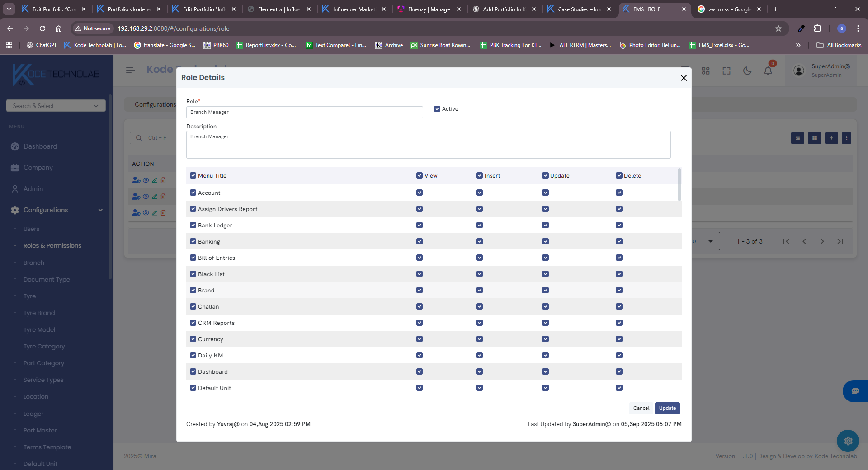Uncheck the Delete permission for Account
Screen dimensions: 868x470
pos(619,193)
